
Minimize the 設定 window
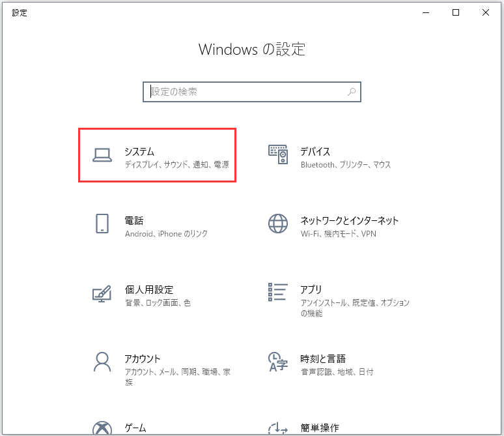pos(426,12)
